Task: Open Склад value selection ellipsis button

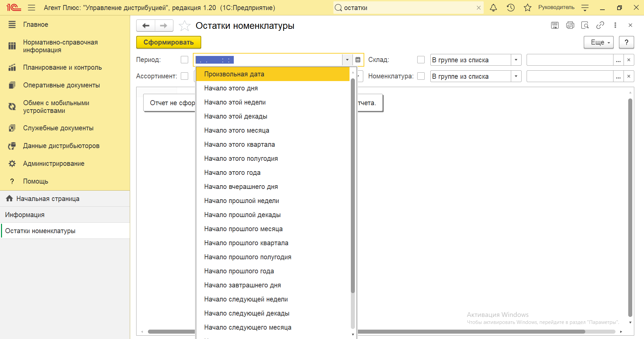Action: [x=618, y=60]
